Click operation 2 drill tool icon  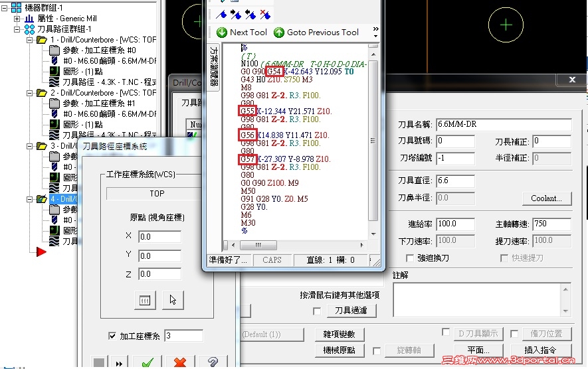tap(54, 114)
